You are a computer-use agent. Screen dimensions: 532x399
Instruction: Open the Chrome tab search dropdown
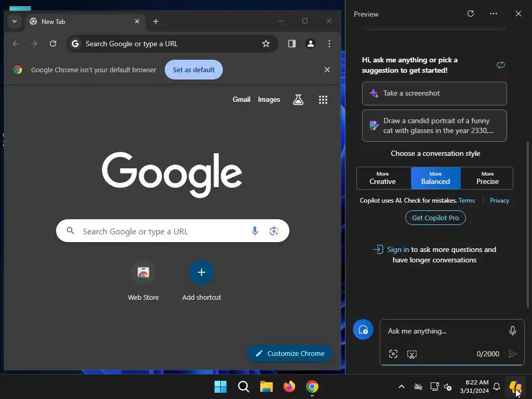pyautogui.click(x=15, y=21)
